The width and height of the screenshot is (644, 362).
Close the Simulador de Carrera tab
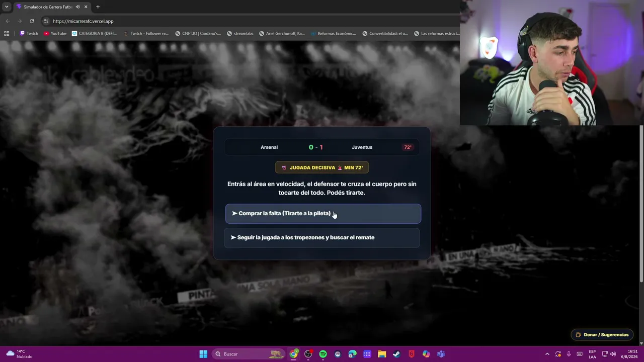(86, 7)
